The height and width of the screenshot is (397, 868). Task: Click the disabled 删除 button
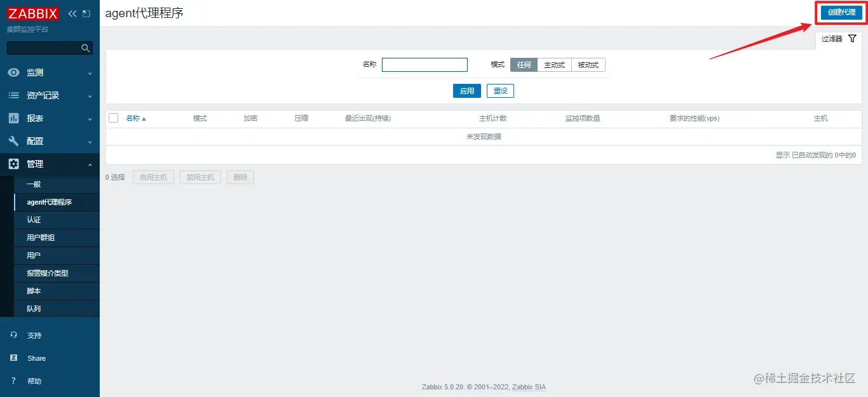[240, 177]
